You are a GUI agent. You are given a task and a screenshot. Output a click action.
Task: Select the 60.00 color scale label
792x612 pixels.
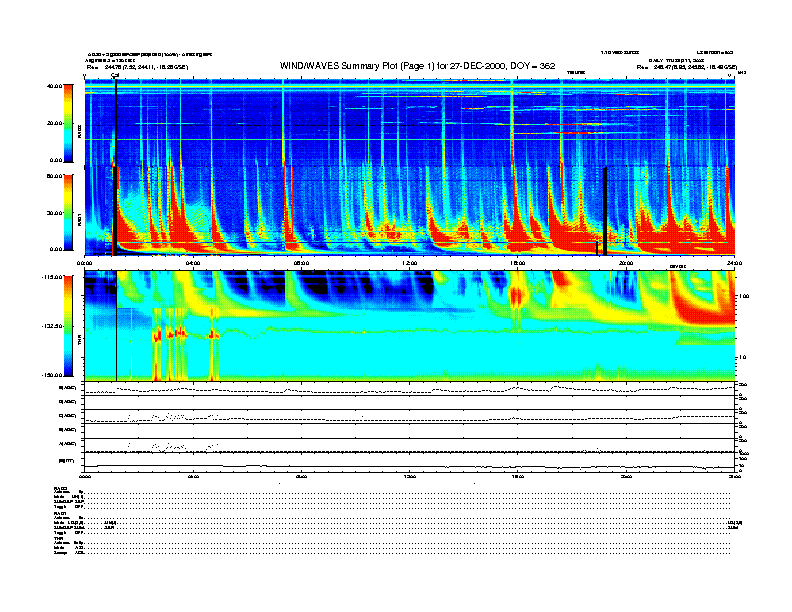tap(55, 176)
